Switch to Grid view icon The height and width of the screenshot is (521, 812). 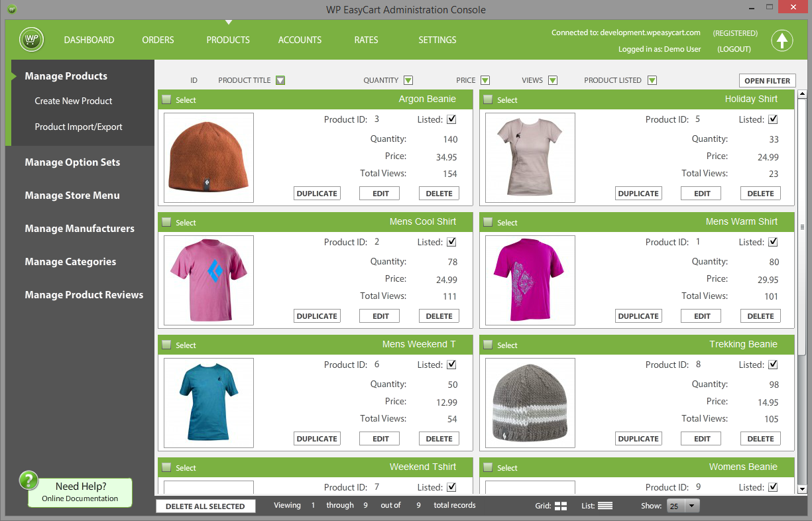pyautogui.click(x=561, y=506)
